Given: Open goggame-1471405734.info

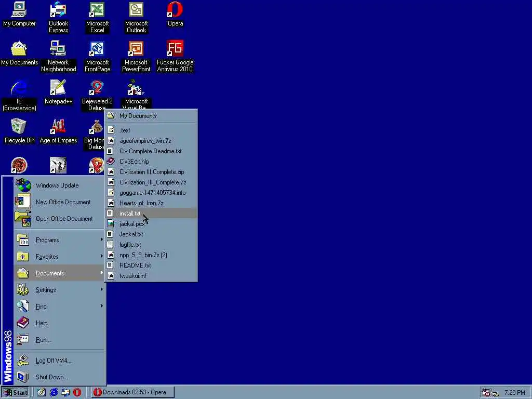Looking at the screenshot, I should [151, 193].
